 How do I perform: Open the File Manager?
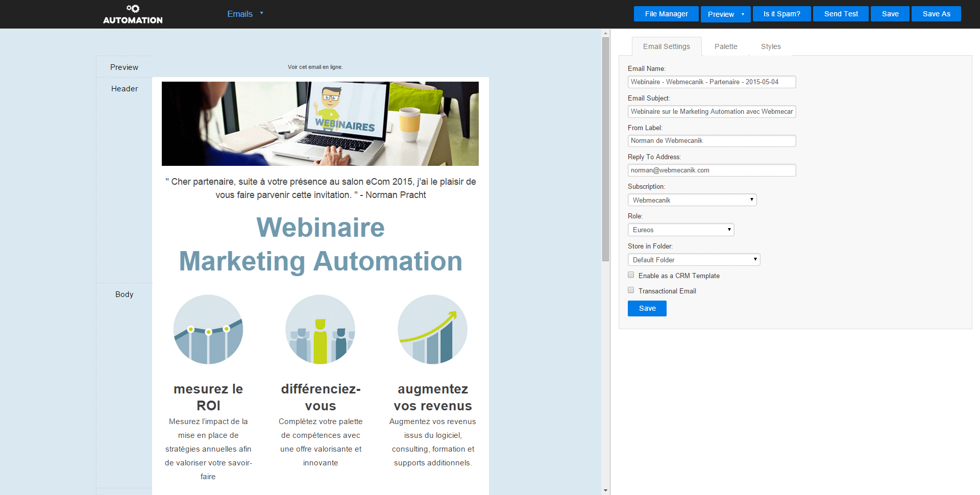(x=666, y=14)
